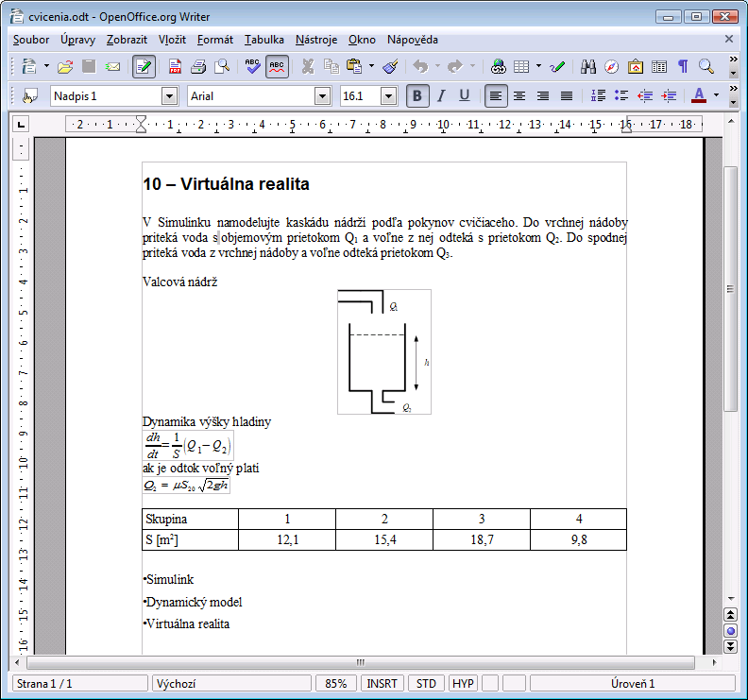The height and width of the screenshot is (700, 748).
Task: Toggle bold formatting
Action: click(417, 96)
